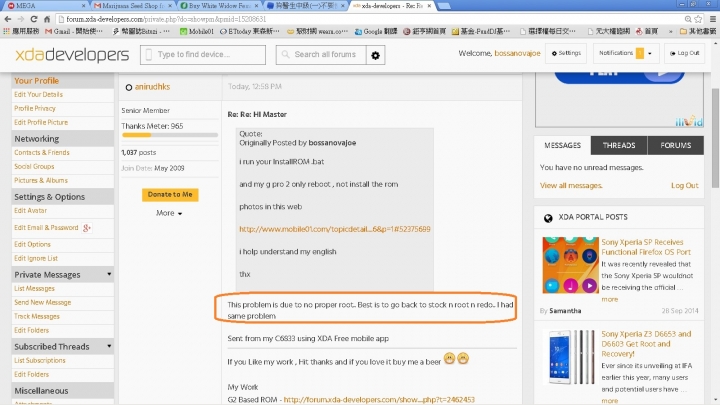Viewport: 720px width, 405px height.
Task: Click the online status circle by anirudhks
Action: tap(129, 87)
